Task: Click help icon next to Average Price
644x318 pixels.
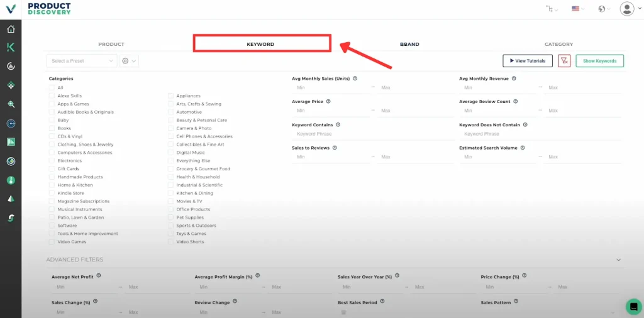Action: [328, 101]
